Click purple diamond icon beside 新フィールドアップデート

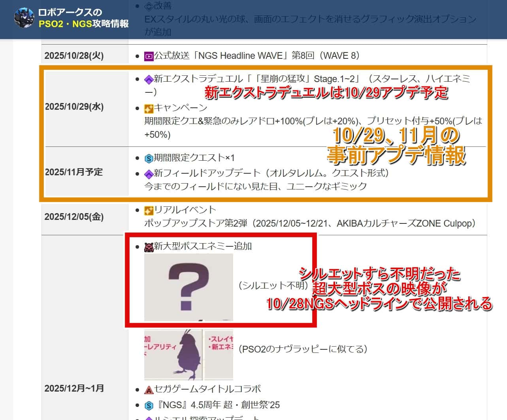point(149,174)
